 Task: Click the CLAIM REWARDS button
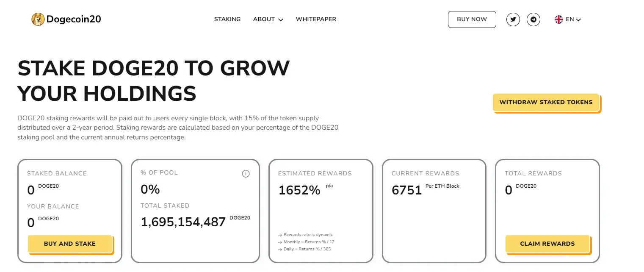(x=547, y=244)
